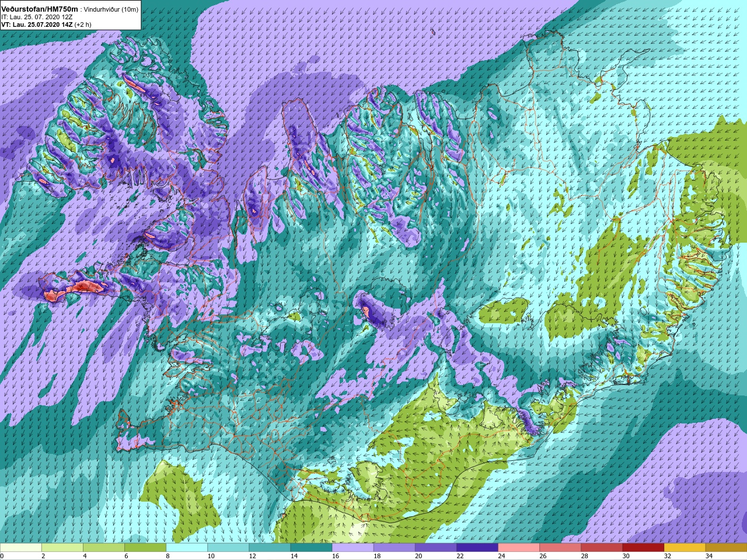Click the legend tick label "12"
The width and height of the screenshot is (747, 560).
click(252, 556)
